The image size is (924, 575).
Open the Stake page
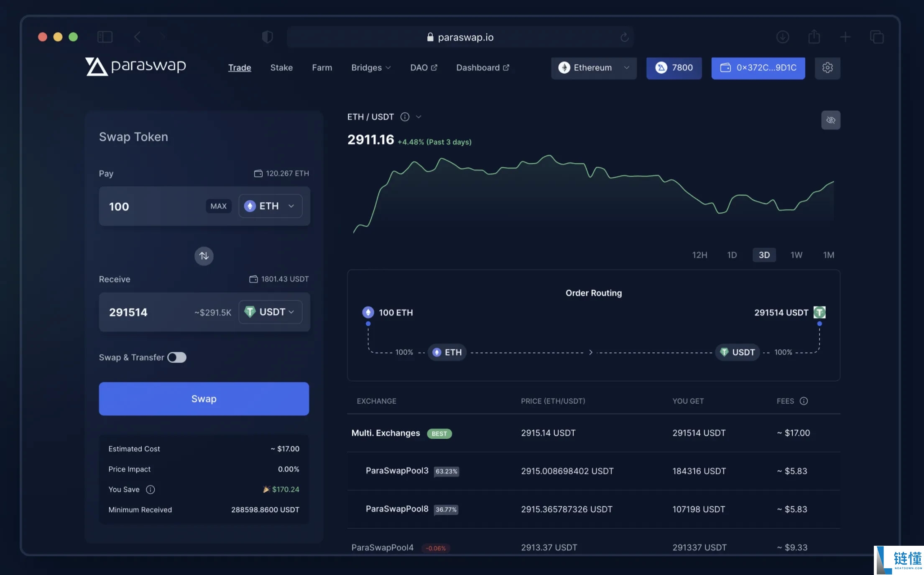(281, 68)
